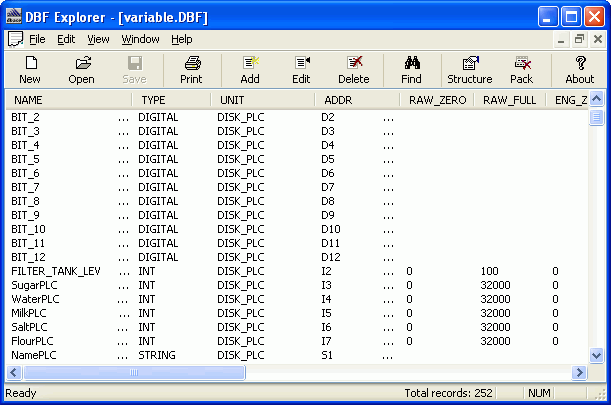The image size is (611, 405).
Task: Search records using the Find binoculars
Action: [411, 70]
